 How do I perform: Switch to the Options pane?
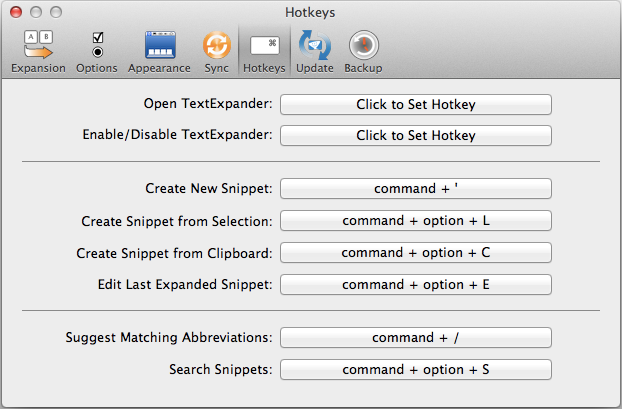click(96, 52)
